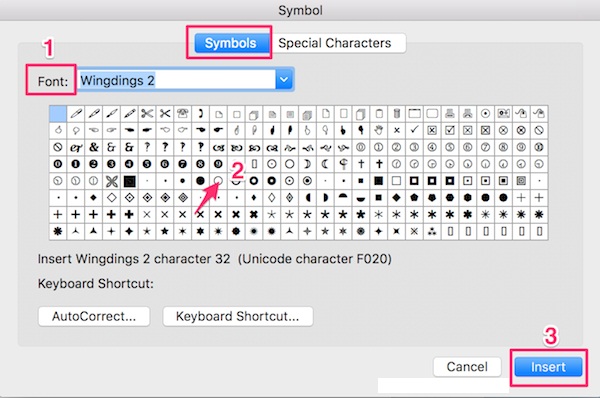Screen dimensions: 600x398
Task: Insert the selected symbol
Action: pyautogui.click(x=548, y=367)
